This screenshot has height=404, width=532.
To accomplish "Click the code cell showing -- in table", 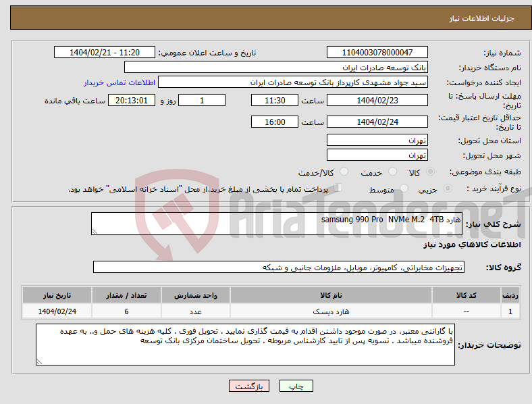I will (x=467, y=311).
